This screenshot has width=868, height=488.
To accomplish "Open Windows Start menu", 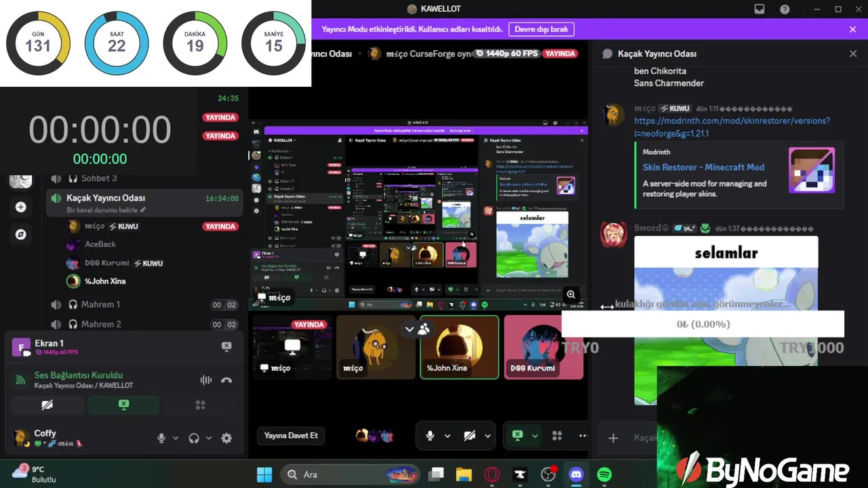I will click(x=264, y=474).
